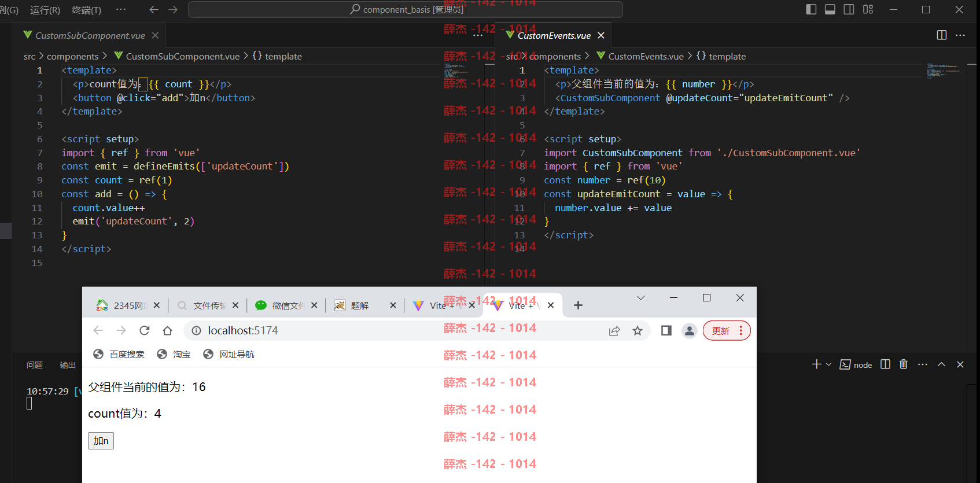Close the CustomSubComponent.vue tab
980x483 pixels.
(155, 35)
